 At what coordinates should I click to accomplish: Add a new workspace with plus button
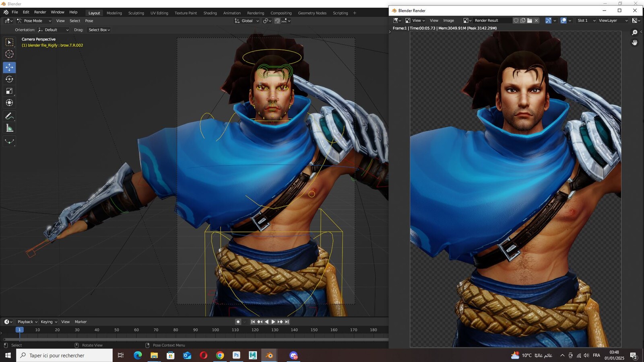click(x=355, y=13)
